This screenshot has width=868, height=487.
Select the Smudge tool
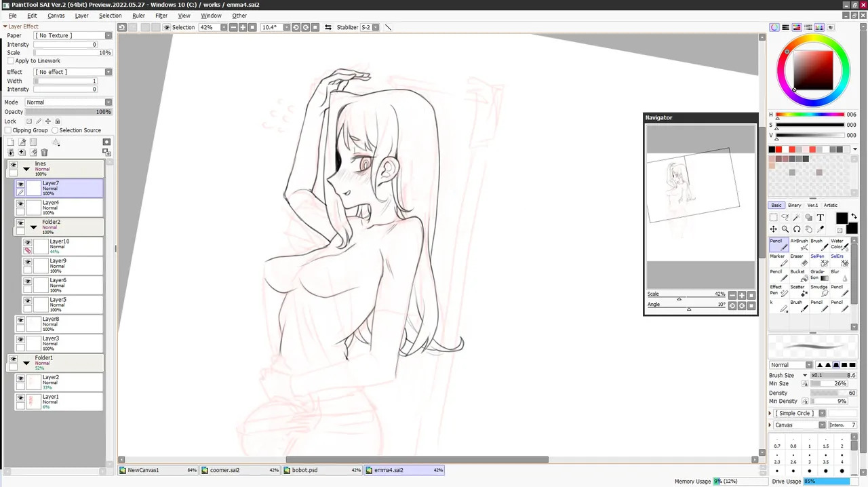tap(819, 290)
